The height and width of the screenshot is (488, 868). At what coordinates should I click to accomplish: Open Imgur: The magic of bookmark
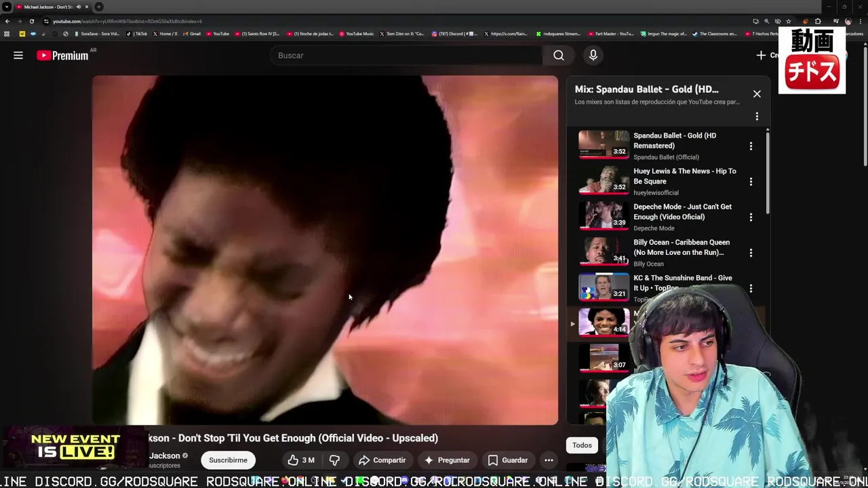point(664,34)
